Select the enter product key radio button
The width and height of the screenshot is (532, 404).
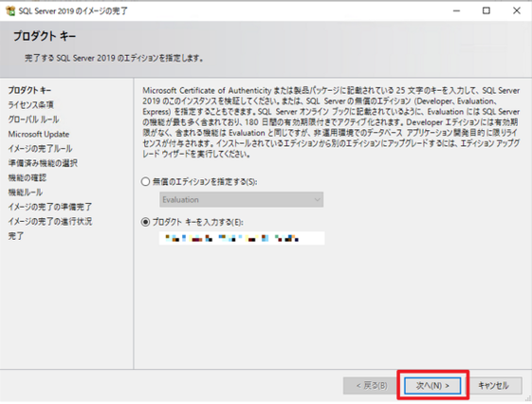click(145, 222)
